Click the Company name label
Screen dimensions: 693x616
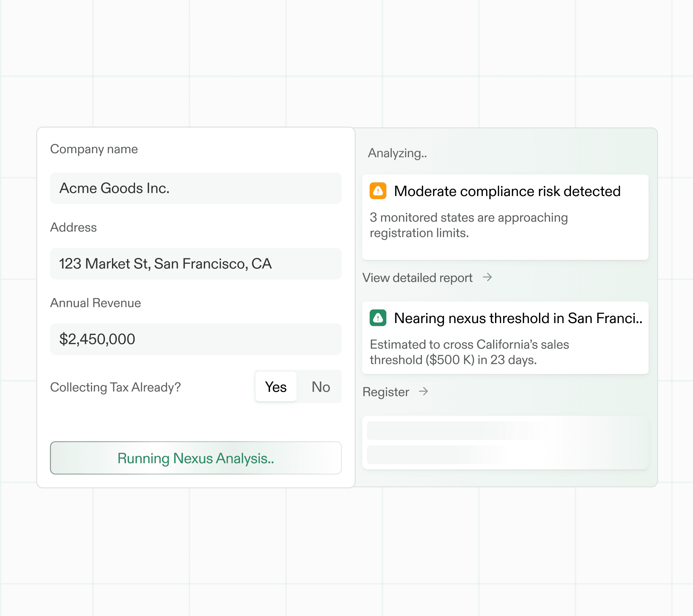pyautogui.click(x=94, y=149)
